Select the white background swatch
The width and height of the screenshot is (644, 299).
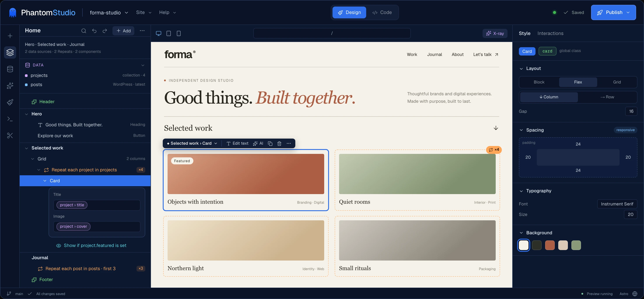coord(523,245)
